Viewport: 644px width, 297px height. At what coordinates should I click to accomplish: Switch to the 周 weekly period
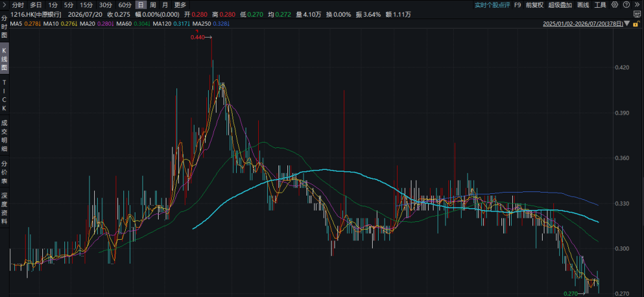(x=153, y=5)
